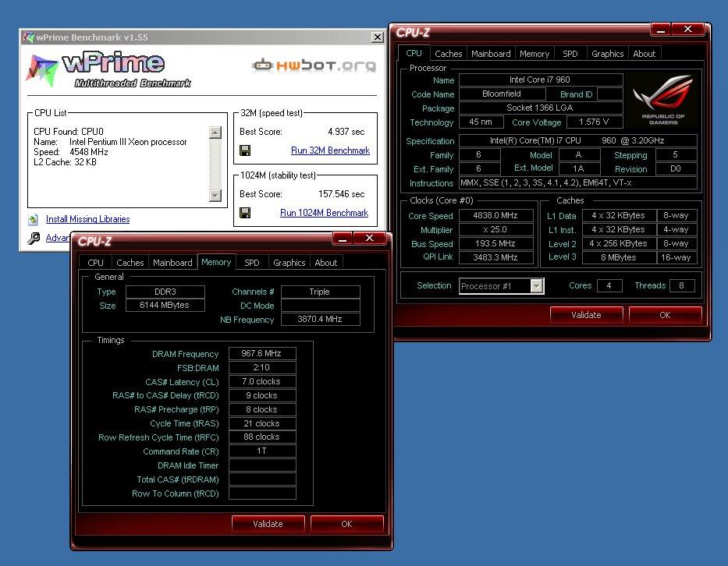The height and width of the screenshot is (566, 728).
Task: Click the wrench and key Advanced settings icon
Action: pos(34,238)
